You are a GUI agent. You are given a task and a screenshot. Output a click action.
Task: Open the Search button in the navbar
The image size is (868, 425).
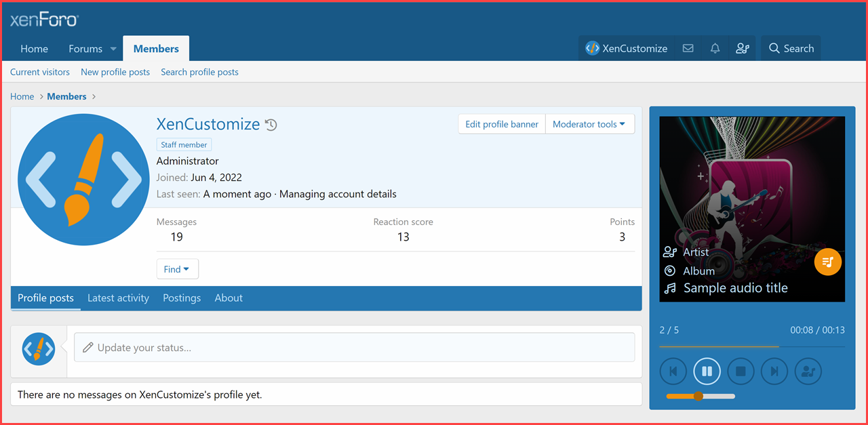click(x=791, y=49)
